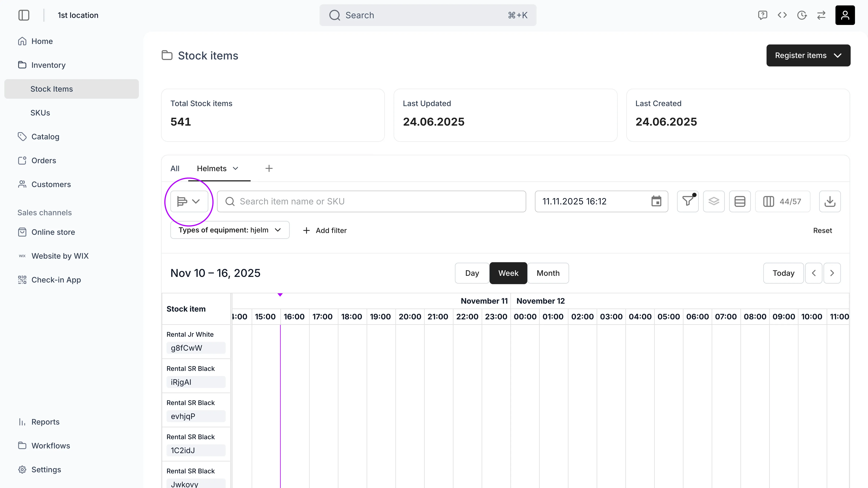The height and width of the screenshot is (488, 868).
Task: Open calendar picker in date field
Action: 656,201
